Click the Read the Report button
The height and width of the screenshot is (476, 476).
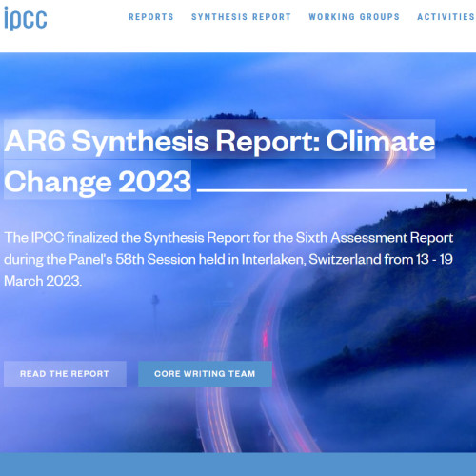point(65,374)
